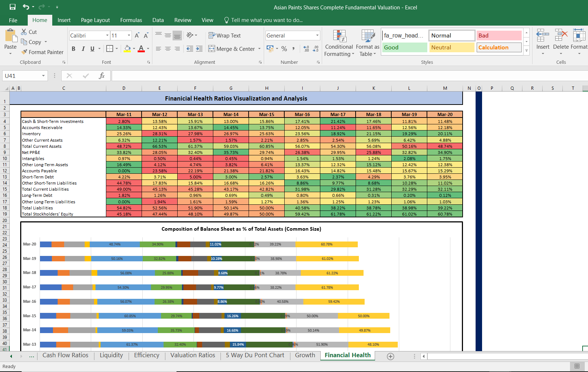
Task: Increase font size with the large A icon
Action: [x=137, y=35]
